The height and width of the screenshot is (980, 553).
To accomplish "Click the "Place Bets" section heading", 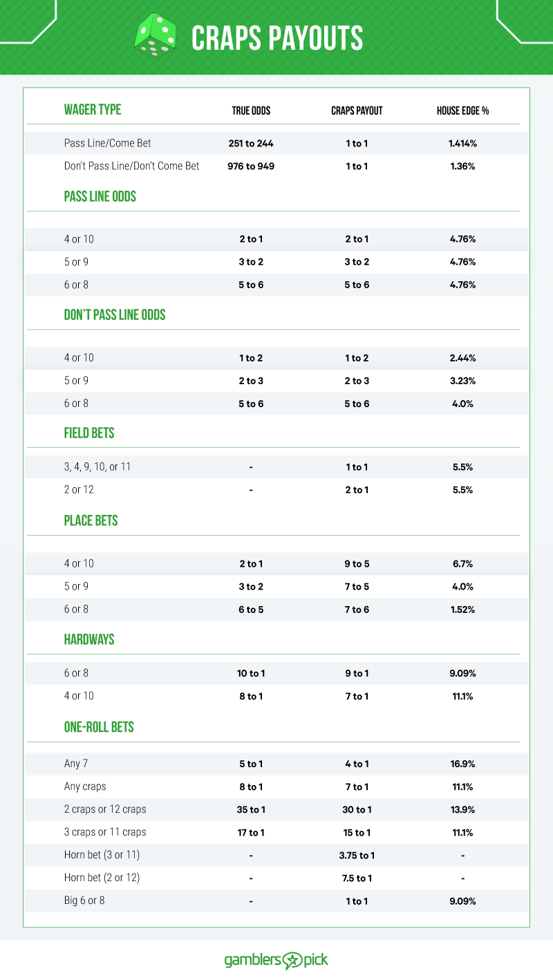I will 91,521.
